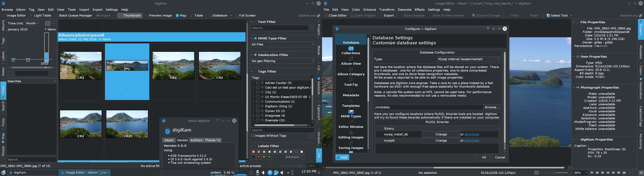Open the Editor Window settings page
The image size is (644, 176).
coord(351,124)
